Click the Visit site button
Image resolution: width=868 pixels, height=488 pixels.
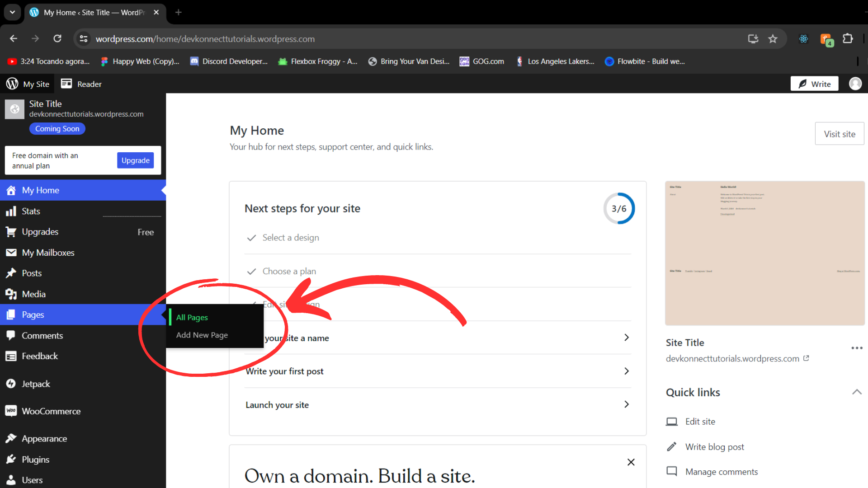[840, 134]
